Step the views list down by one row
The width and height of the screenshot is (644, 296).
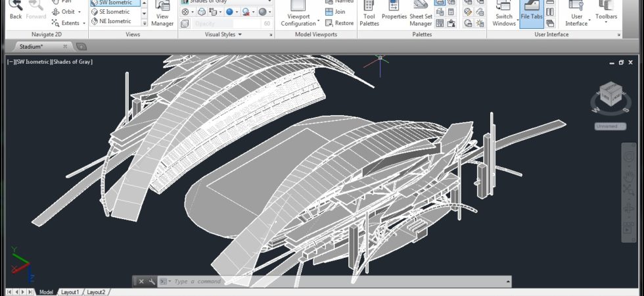pos(144,12)
